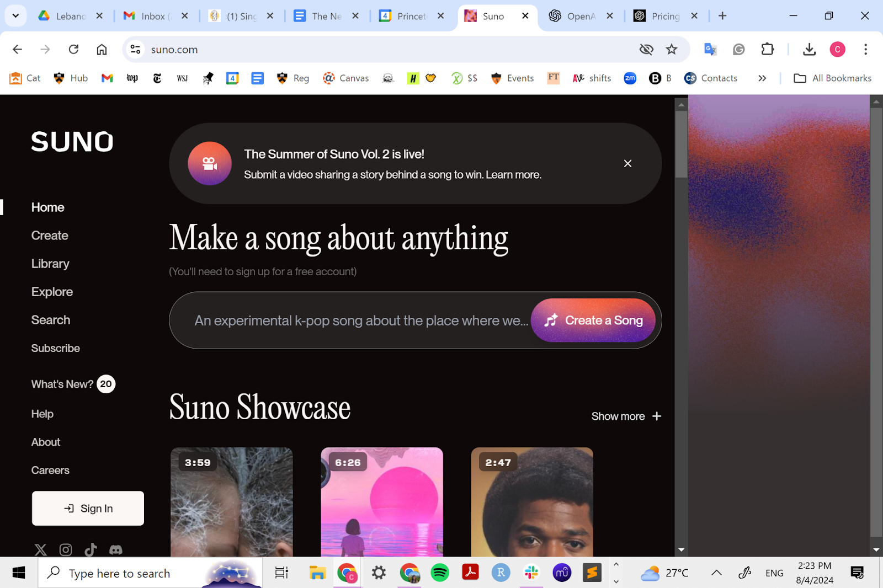Click the Create a Song button
Image resolution: width=883 pixels, height=588 pixels.
(x=593, y=320)
